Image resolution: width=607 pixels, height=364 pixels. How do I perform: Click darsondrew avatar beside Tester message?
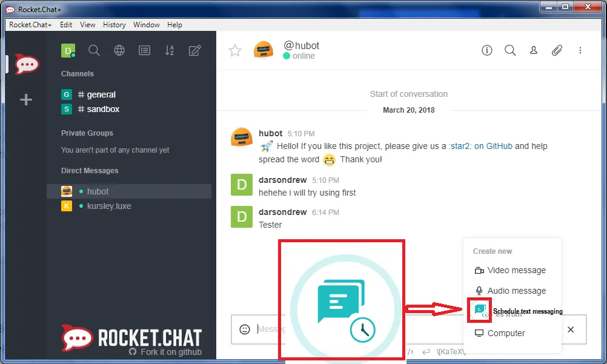coord(242,217)
